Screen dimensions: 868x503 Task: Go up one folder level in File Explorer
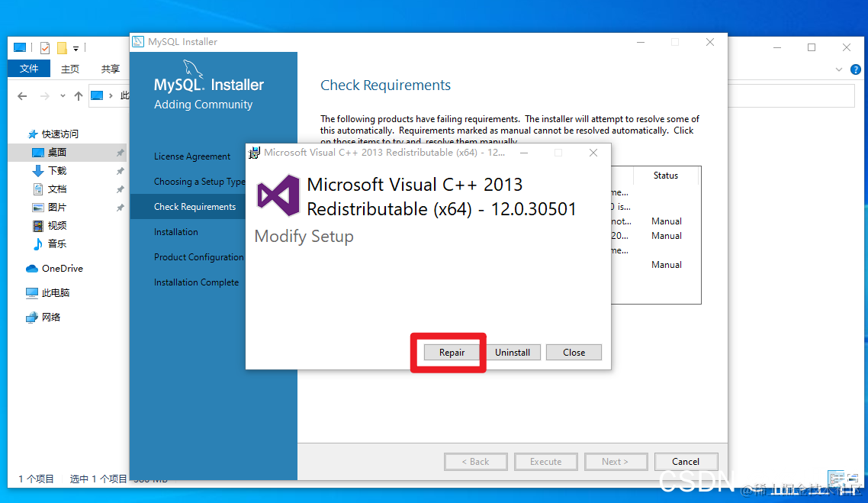tap(79, 96)
